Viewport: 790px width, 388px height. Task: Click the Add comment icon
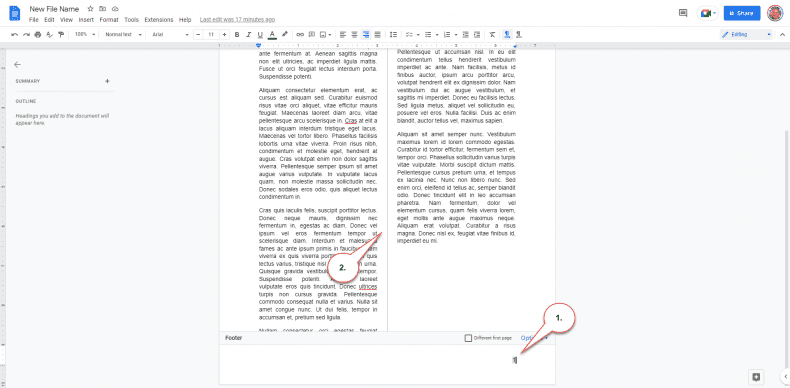(x=312, y=35)
